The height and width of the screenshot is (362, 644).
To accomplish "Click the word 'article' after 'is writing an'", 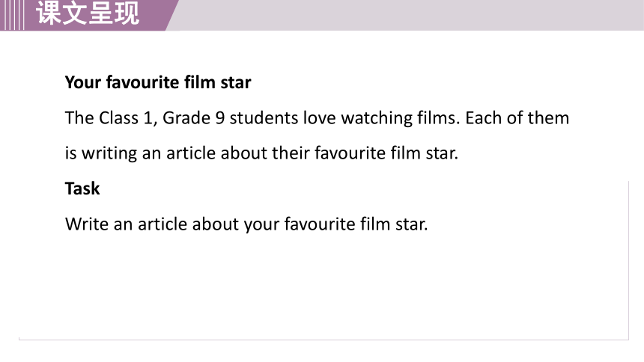I will point(191,153).
